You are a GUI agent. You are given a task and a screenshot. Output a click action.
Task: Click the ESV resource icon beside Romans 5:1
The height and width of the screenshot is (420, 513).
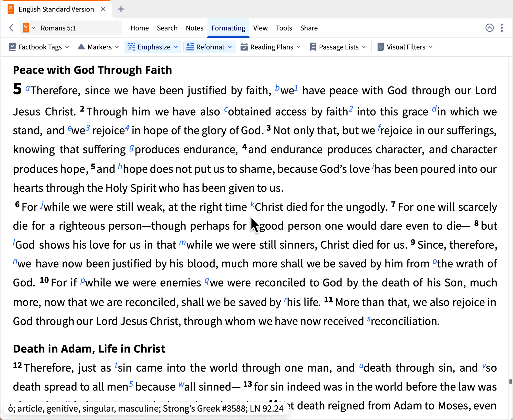pos(26,28)
